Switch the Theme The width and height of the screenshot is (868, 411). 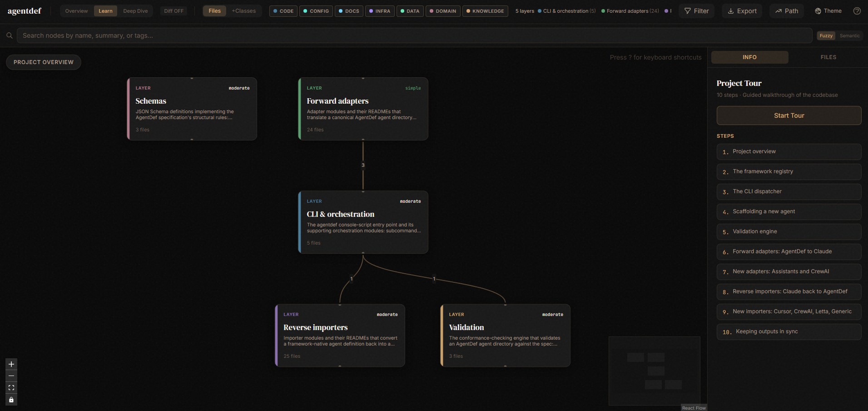pyautogui.click(x=828, y=11)
